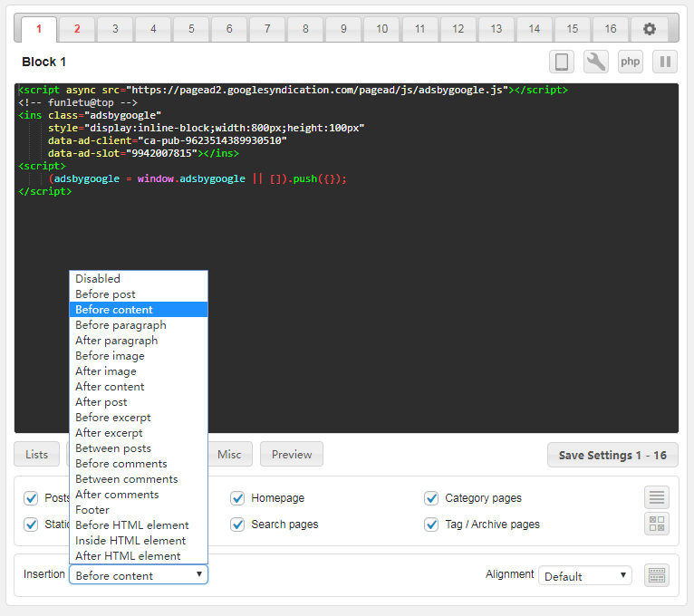Select Before HTML element option
This screenshot has height=616, width=694.
[x=139, y=525]
